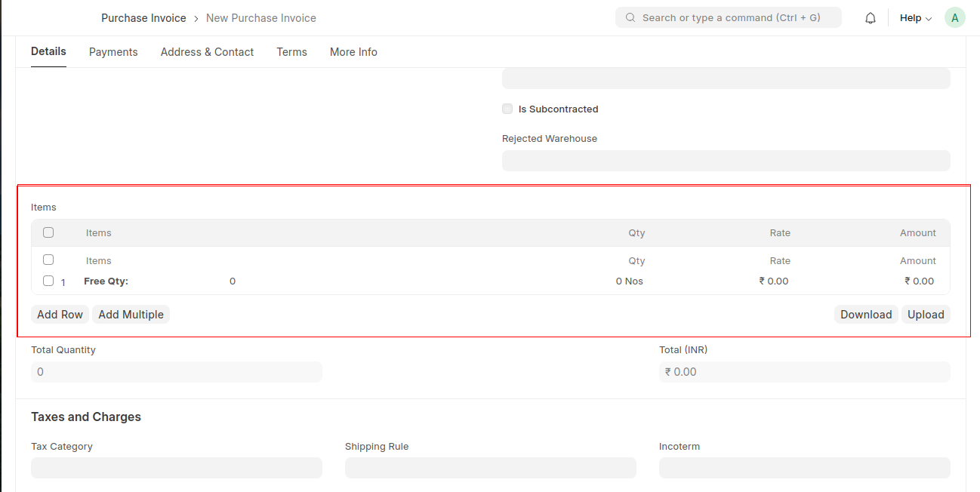This screenshot has height=492, width=980.
Task: Click New Purchase Invoice breadcrumb text
Action: 261,18
